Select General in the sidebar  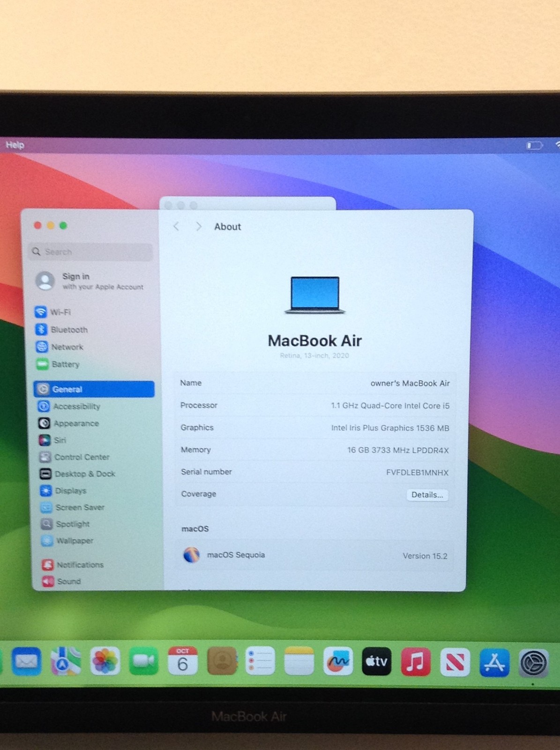tap(94, 389)
